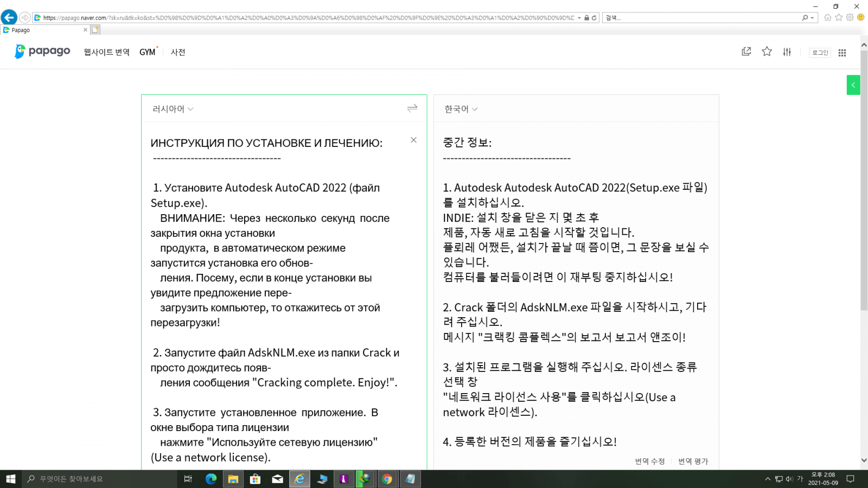Open the notification center
868x488 pixels.
[x=851, y=479]
